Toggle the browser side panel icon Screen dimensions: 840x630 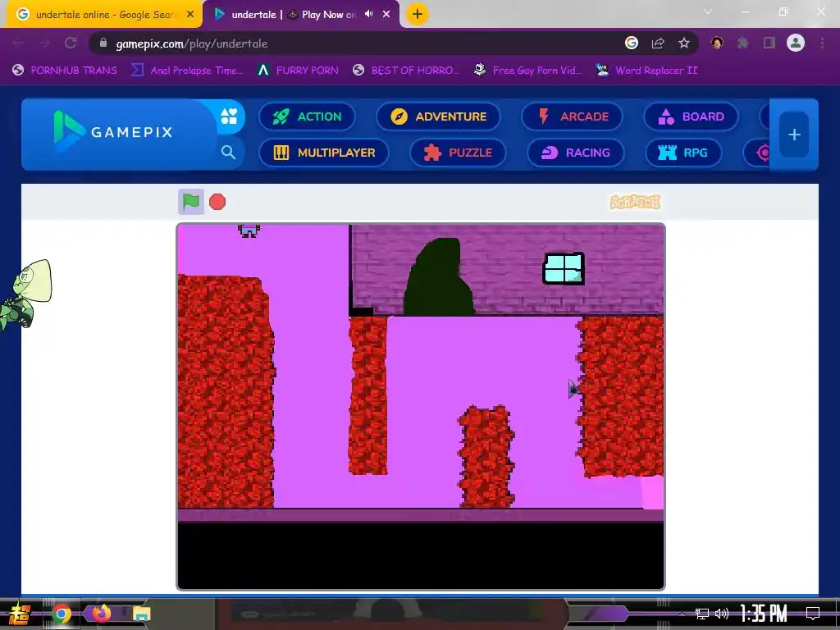pyautogui.click(x=769, y=43)
